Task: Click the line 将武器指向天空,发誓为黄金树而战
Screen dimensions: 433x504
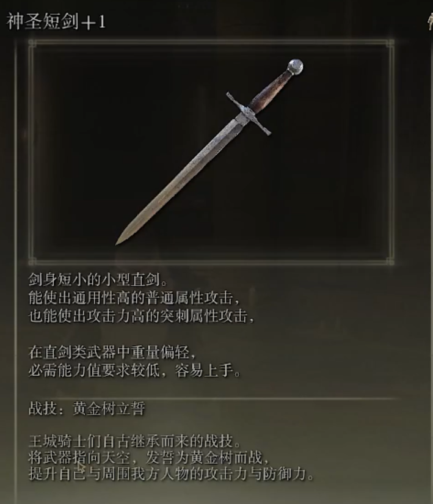Action: 148,458
